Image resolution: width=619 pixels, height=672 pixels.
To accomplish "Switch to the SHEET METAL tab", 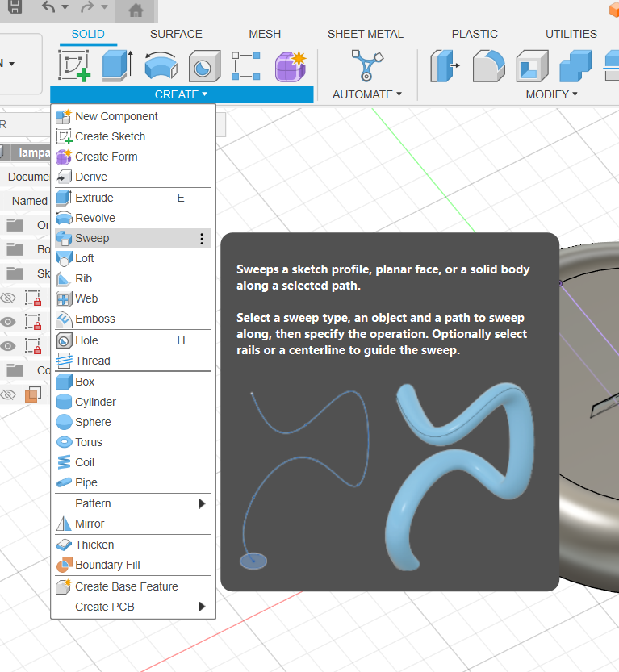I will tap(366, 34).
